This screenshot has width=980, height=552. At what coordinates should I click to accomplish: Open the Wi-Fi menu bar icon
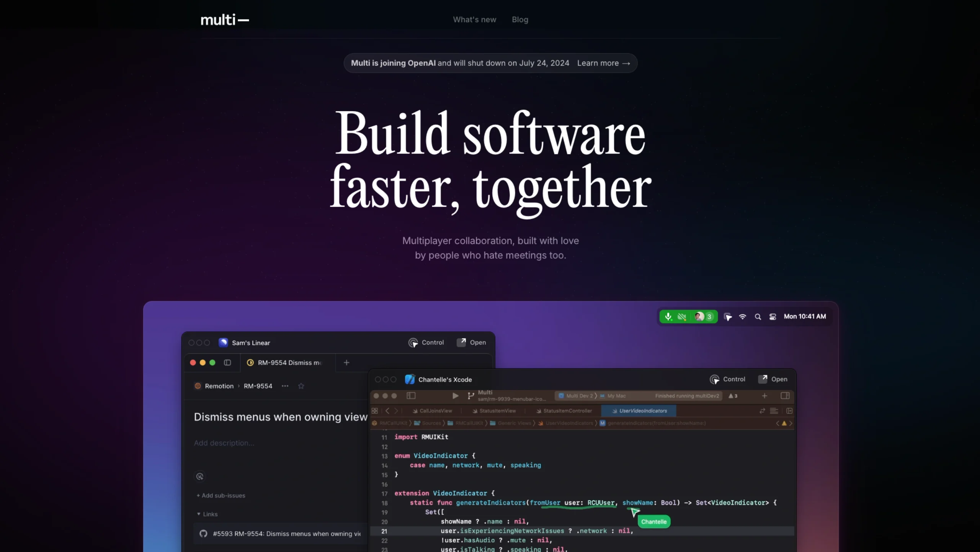click(743, 317)
